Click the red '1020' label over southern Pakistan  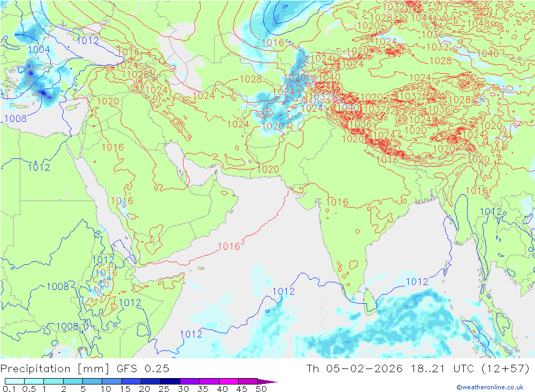(268, 169)
